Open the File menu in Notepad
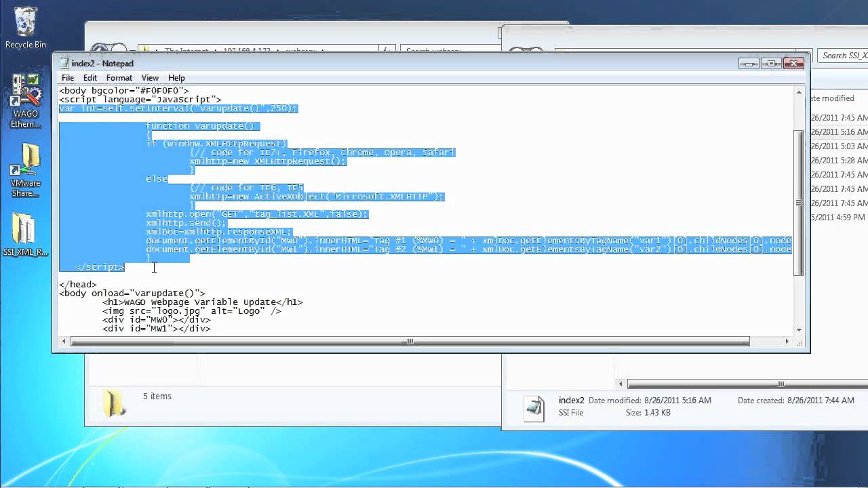Image resolution: width=868 pixels, height=488 pixels. pos(68,78)
